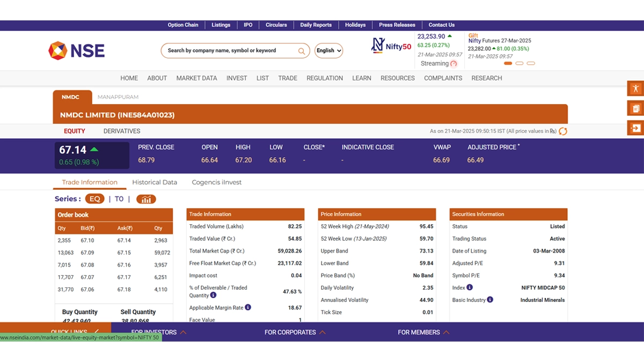Image resolution: width=644 pixels, height=362 pixels.
Task: Click info icon next to Basic Industry
Action: (490, 300)
